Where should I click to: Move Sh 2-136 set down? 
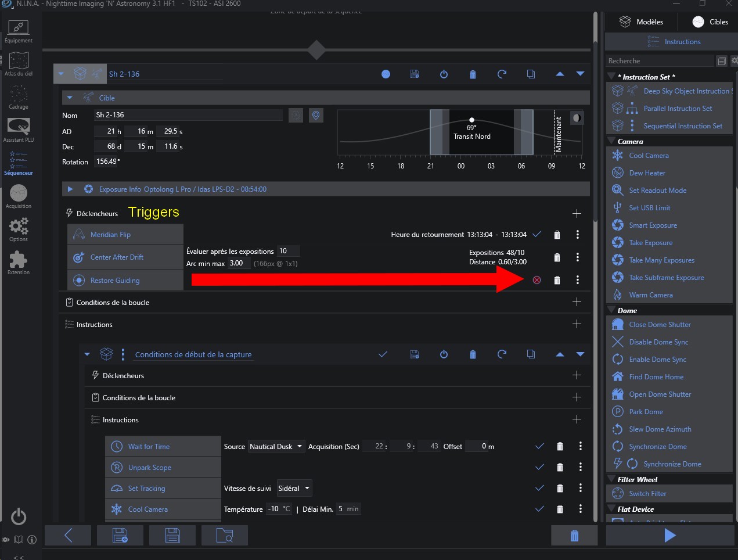pyautogui.click(x=580, y=74)
